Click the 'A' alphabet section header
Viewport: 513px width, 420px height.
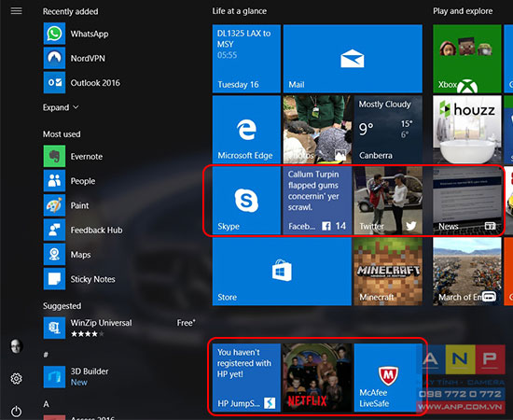(x=46, y=404)
